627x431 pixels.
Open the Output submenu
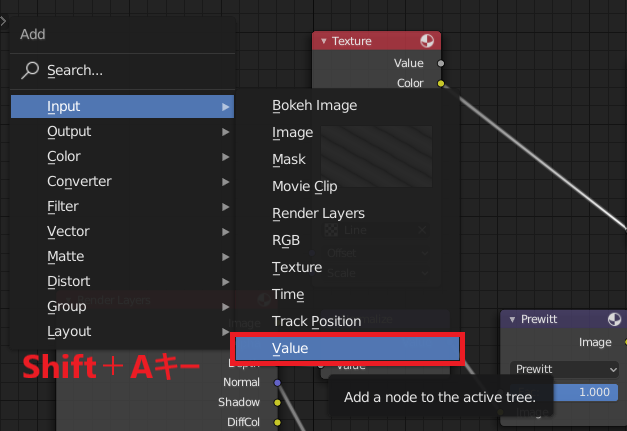(x=122, y=132)
